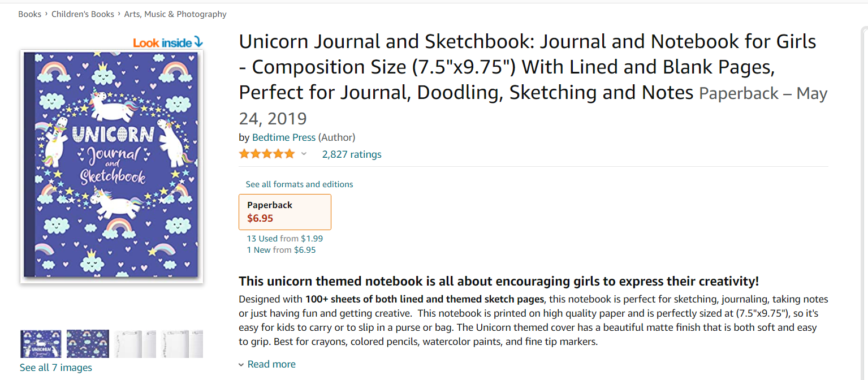Enlarge the main unicorn journal cover image
This screenshot has width=868, height=380.
pos(111,166)
